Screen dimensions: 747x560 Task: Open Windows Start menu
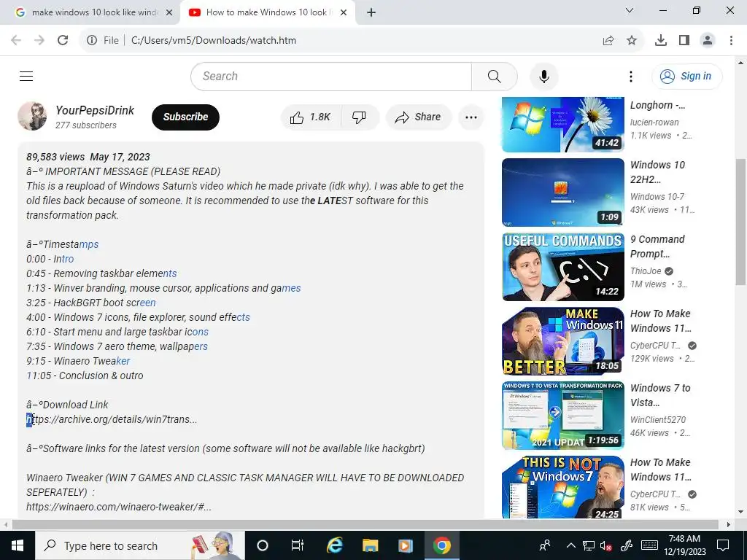(x=18, y=545)
